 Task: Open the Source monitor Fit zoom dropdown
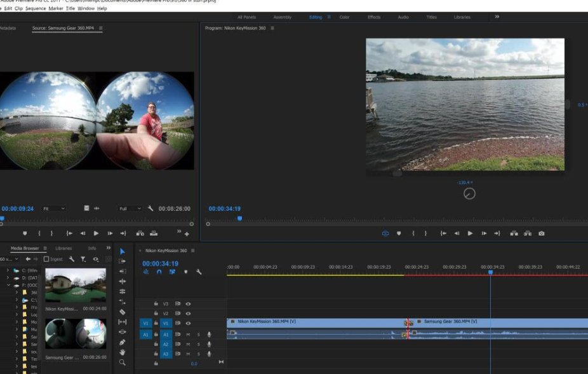coord(54,208)
